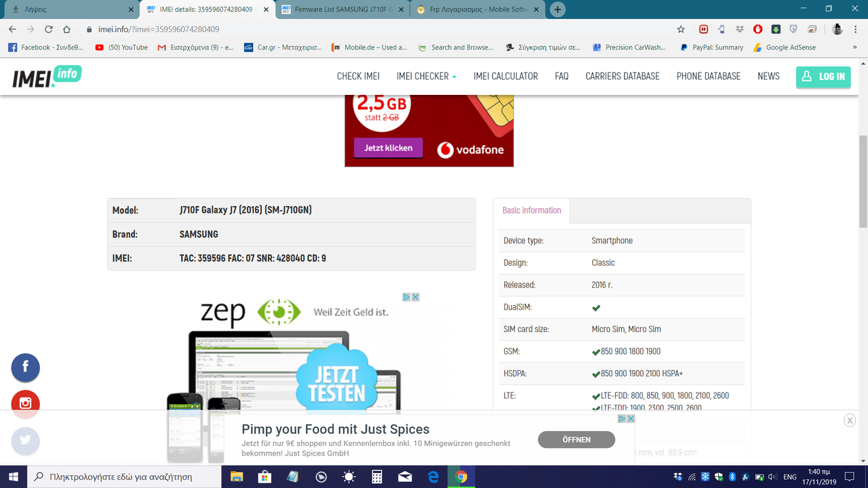Open Microsoft Store from taskbar
Screen dimensions: 868x488
coord(264,476)
